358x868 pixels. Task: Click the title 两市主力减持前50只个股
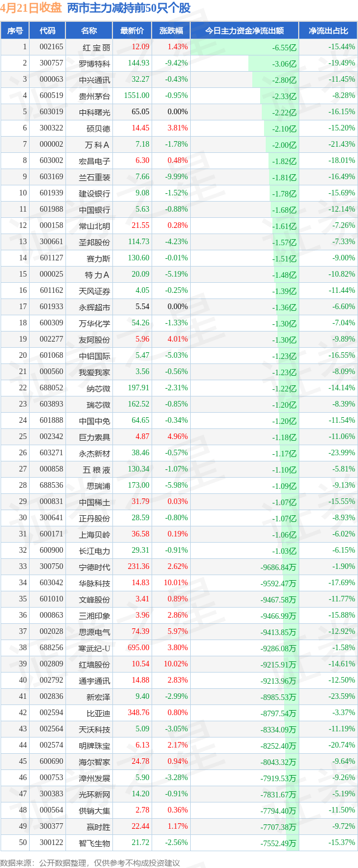click(129, 8)
